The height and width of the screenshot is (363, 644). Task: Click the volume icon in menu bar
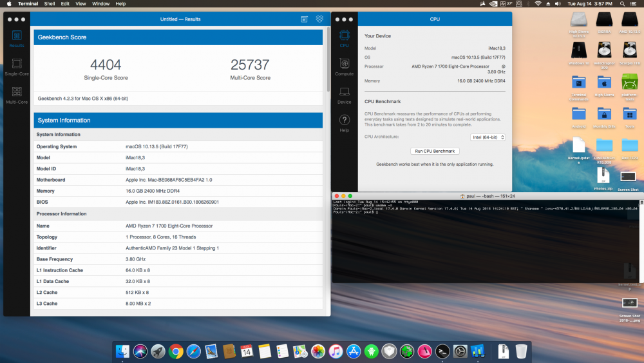coord(558,4)
